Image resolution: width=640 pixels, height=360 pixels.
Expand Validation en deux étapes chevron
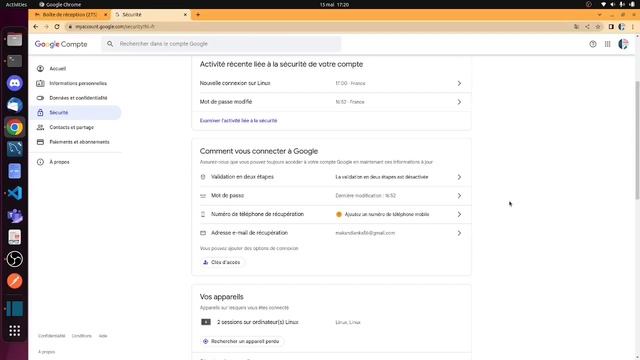tap(459, 177)
